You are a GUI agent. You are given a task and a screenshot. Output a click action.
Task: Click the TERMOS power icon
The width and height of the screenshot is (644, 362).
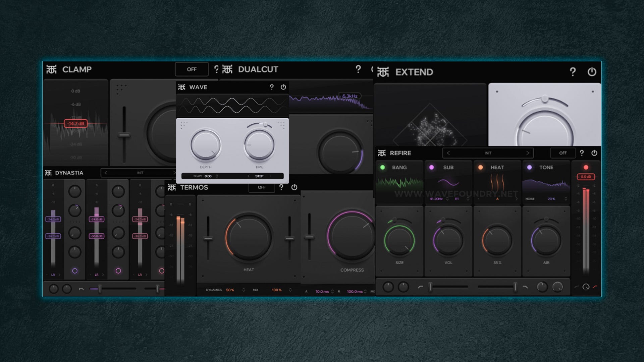click(x=294, y=187)
